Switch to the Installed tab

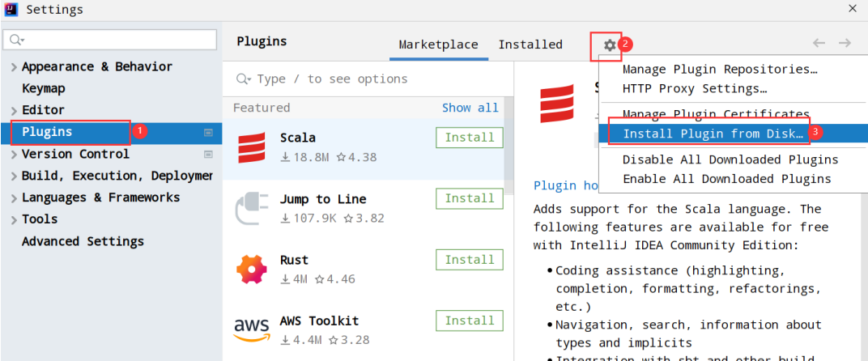click(530, 45)
